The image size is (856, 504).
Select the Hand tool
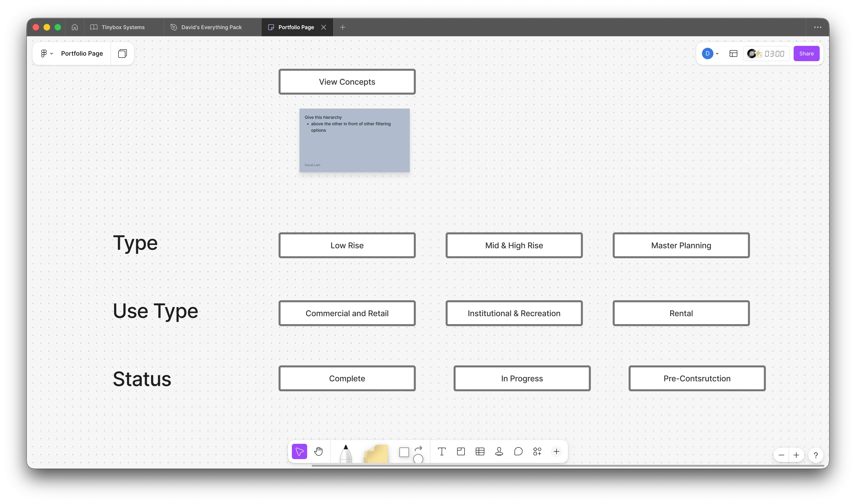click(x=318, y=451)
